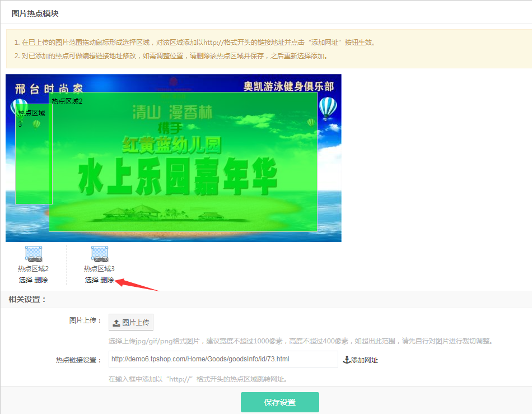Click the 热点区域2 label beneath its icon

(x=33, y=269)
